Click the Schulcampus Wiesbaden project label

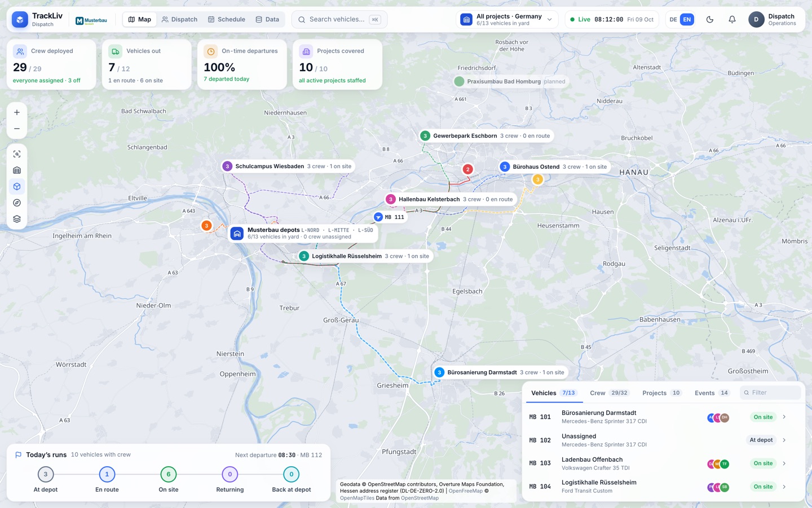pyautogui.click(x=288, y=167)
